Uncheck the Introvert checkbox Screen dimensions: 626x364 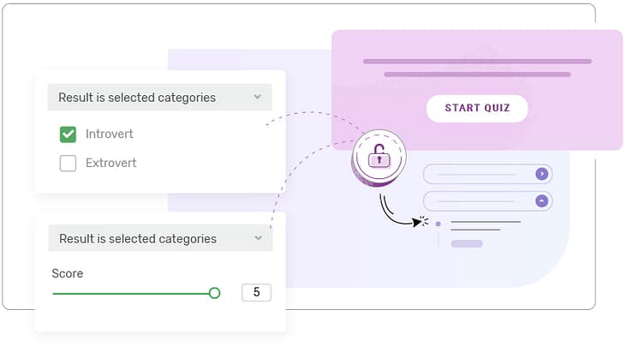point(68,134)
